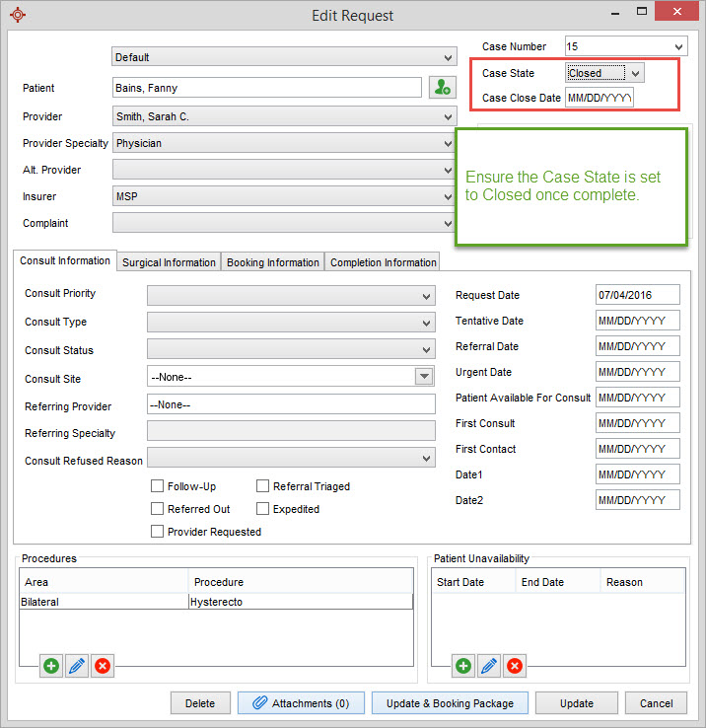Screen dimensions: 706x728
Task: Enable the Follow-Up checkbox
Action: pos(158,486)
